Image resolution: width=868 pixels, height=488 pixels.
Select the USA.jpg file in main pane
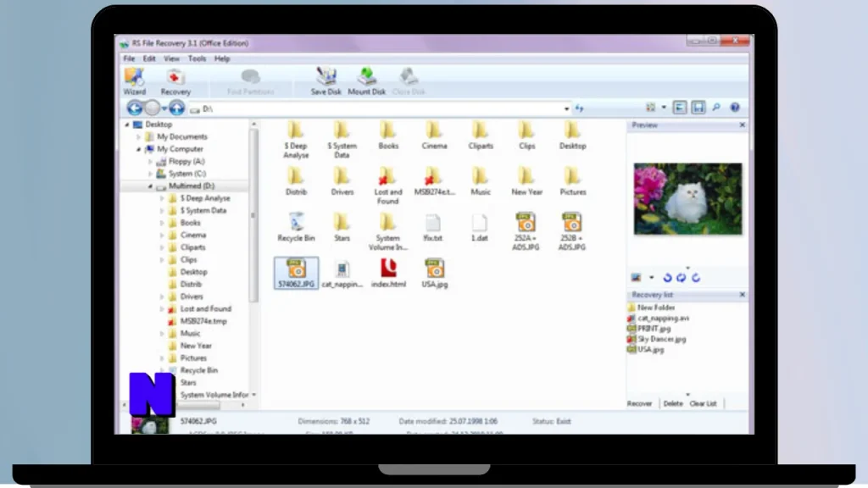pos(435,274)
